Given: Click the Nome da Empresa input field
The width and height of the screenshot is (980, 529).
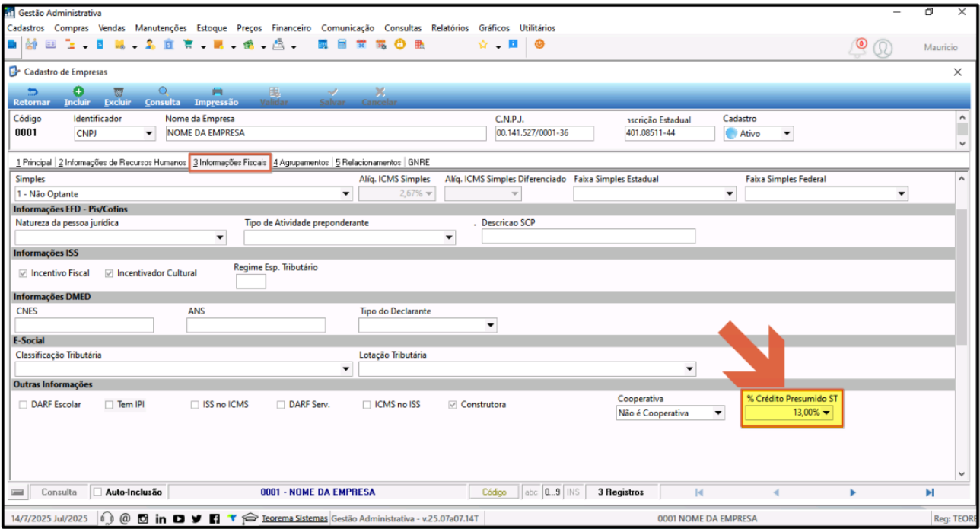Looking at the screenshot, I should point(326,133).
